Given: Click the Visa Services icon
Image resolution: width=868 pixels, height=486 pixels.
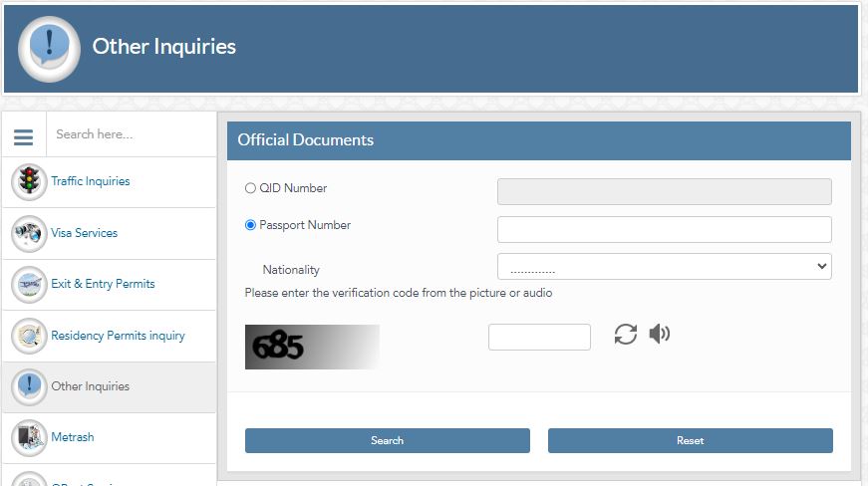Looking at the screenshot, I should click(x=29, y=234).
